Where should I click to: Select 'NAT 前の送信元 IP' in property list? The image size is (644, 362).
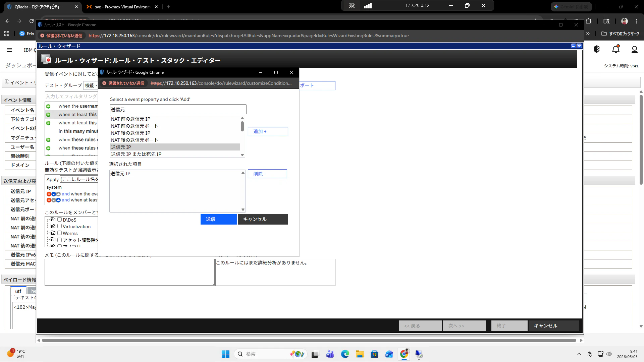[x=175, y=119]
